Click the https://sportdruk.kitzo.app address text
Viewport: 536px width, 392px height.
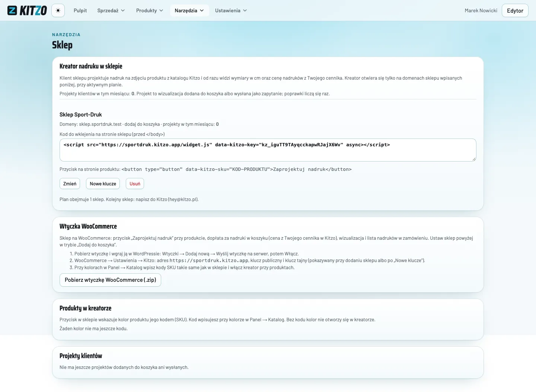click(x=209, y=261)
